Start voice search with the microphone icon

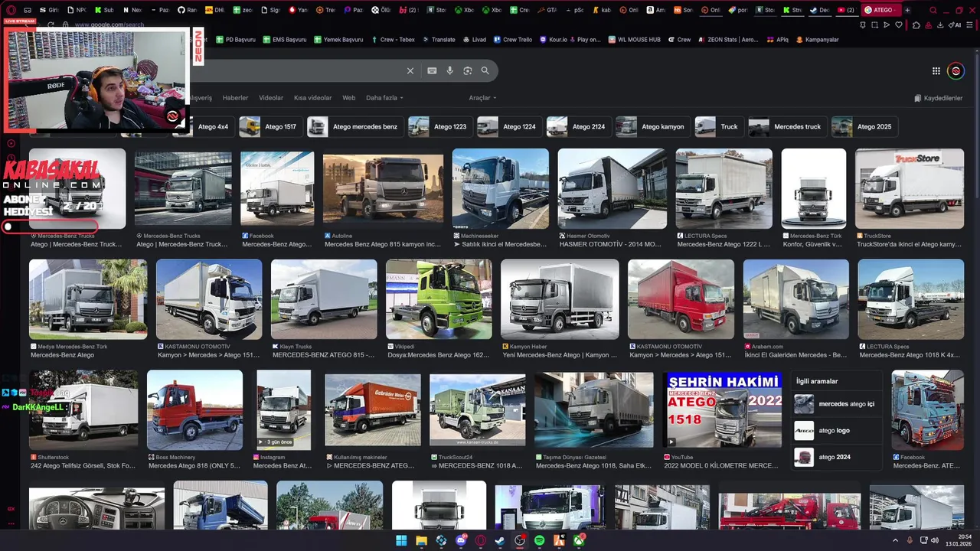(x=450, y=70)
